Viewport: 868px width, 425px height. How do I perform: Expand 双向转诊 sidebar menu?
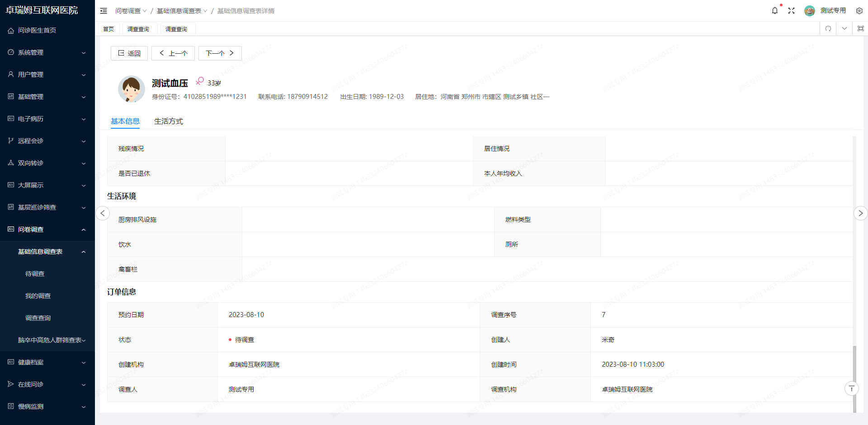[x=47, y=163]
